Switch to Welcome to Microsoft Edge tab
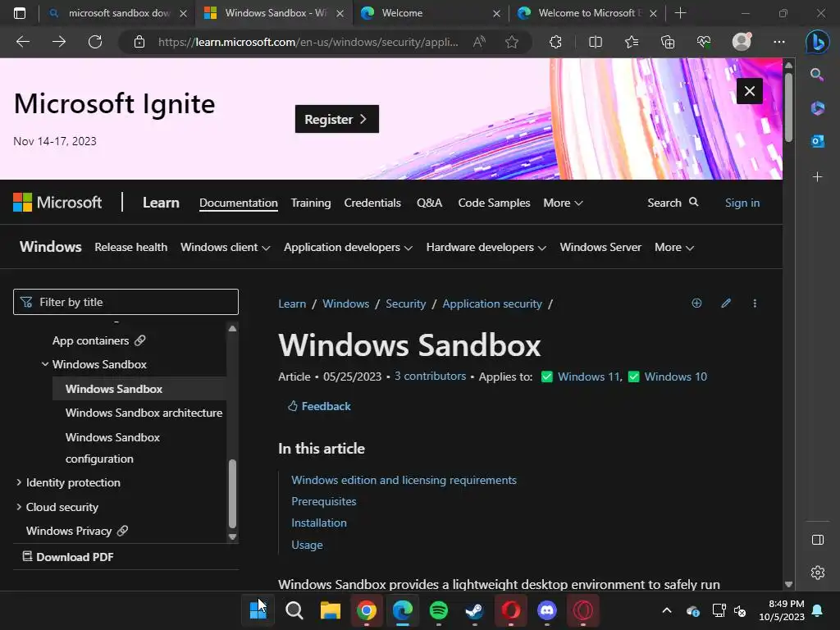Viewport: 840px width, 630px height. point(589,13)
